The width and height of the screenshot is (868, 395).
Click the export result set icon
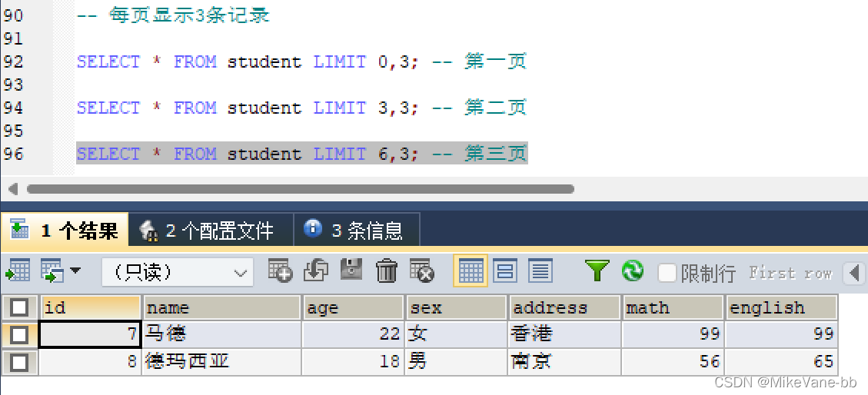tap(17, 271)
